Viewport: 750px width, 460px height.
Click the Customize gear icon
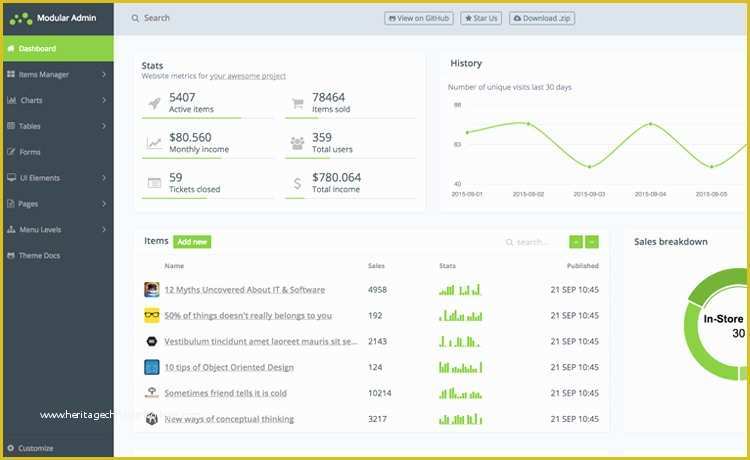coord(11,448)
